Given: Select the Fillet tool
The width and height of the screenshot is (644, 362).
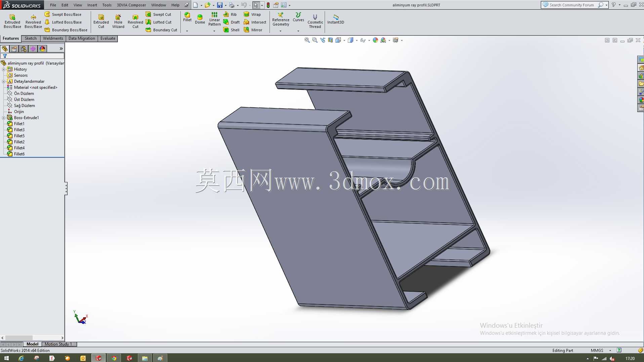Looking at the screenshot, I should pyautogui.click(x=187, y=17).
